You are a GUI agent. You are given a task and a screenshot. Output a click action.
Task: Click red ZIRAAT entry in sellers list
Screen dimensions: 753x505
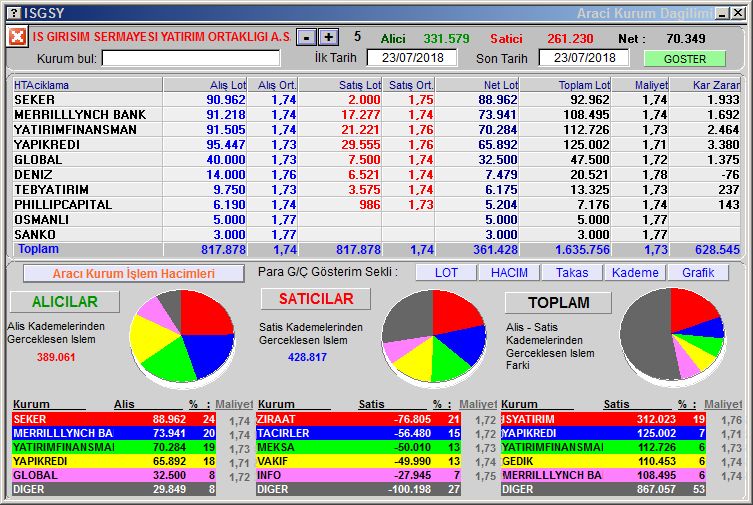click(x=358, y=419)
